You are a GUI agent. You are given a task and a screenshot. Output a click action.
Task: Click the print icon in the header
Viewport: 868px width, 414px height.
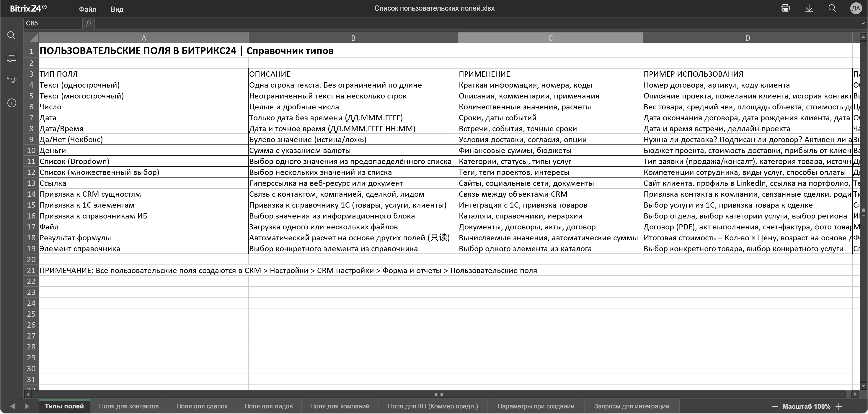click(x=785, y=9)
